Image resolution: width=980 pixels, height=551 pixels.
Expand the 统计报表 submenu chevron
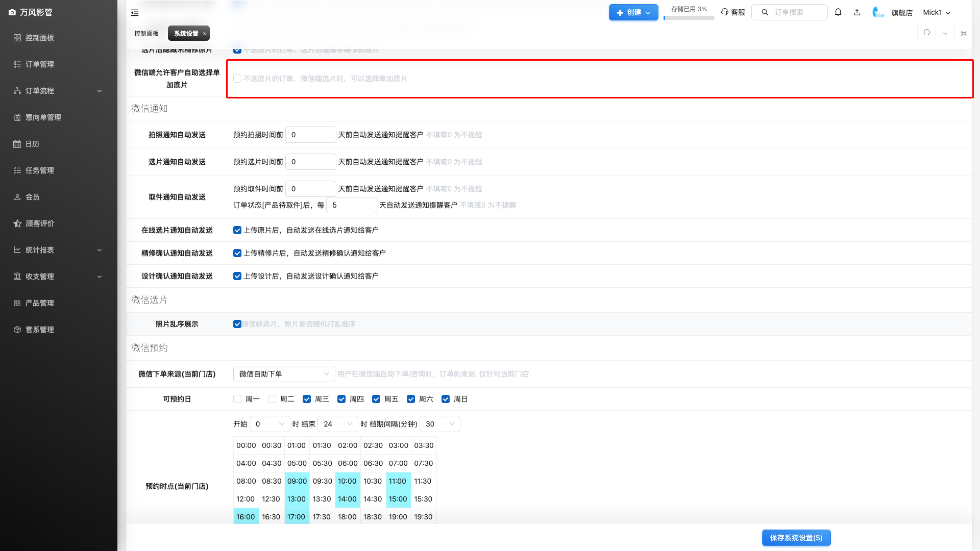pos(100,250)
